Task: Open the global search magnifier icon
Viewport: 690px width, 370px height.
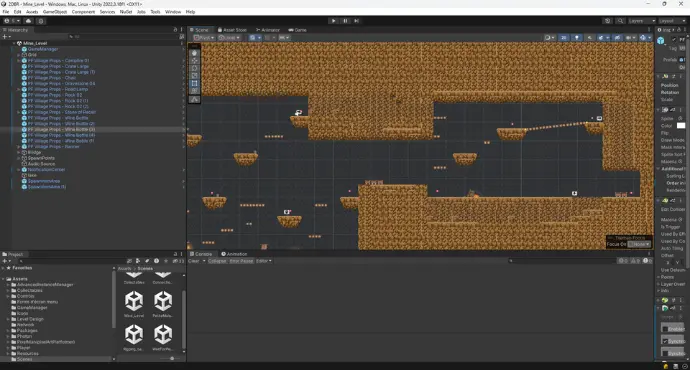Action: pyautogui.click(x=620, y=21)
